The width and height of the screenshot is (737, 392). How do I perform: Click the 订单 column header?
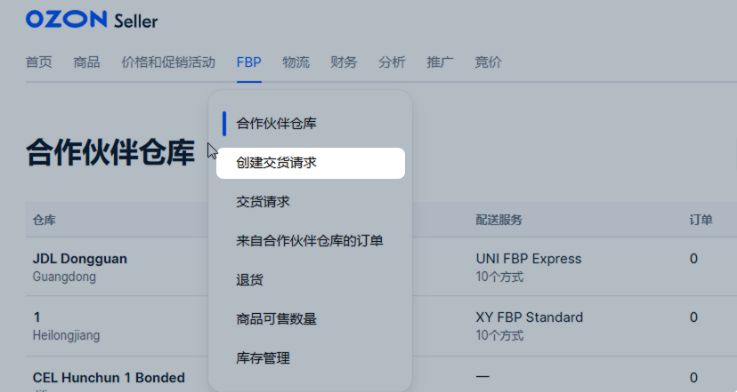click(x=701, y=220)
